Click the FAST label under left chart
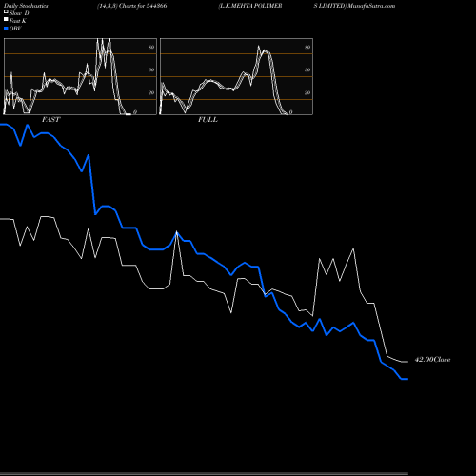This screenshot has height=476, width=476. tap(50, 119)
